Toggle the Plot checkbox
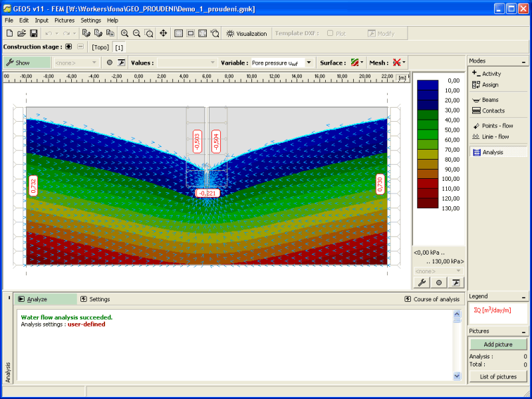Viewport: 532px width, 399px height. coord(330,33)
